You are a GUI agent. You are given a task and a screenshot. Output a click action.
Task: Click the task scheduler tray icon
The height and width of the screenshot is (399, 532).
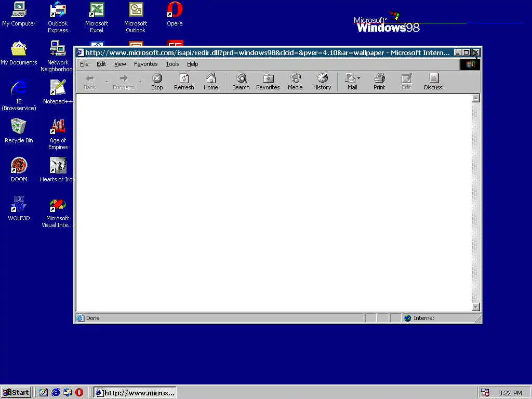(485, 393)
